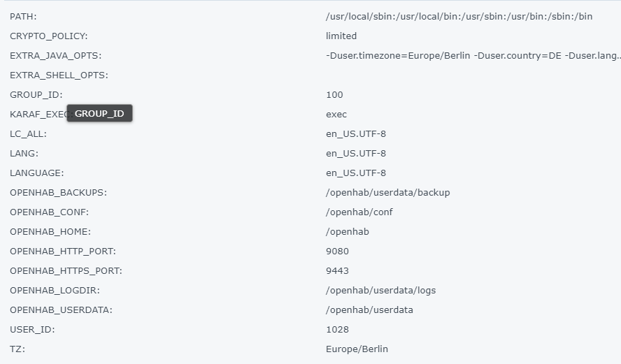Select the USER_ID value 1028

pos(337,329)
